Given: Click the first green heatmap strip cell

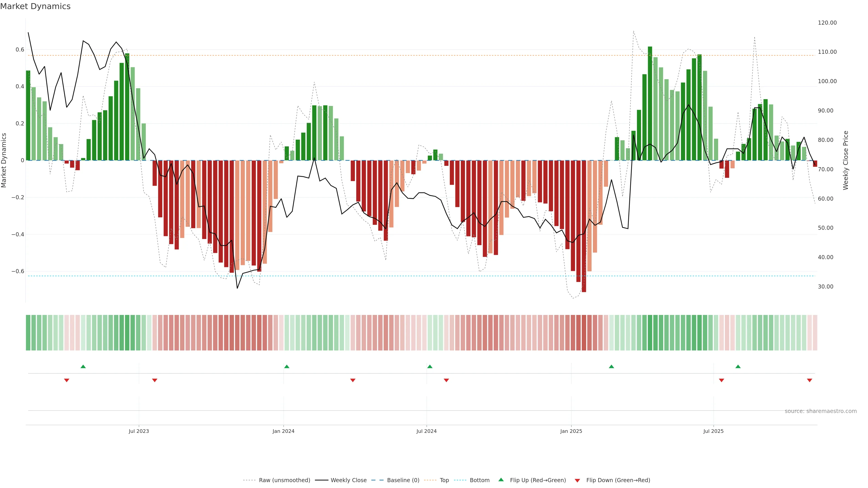Looking at the screenshot, I should click(28, 332).
